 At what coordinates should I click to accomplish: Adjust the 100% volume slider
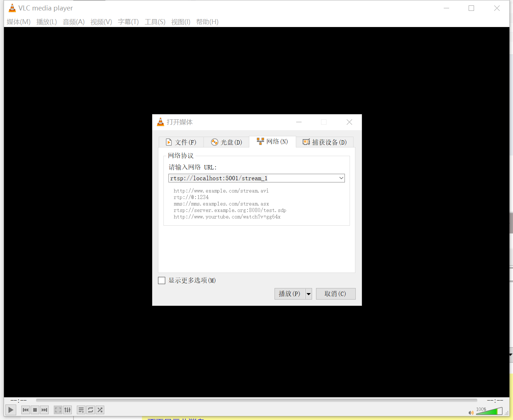(489, 411)
